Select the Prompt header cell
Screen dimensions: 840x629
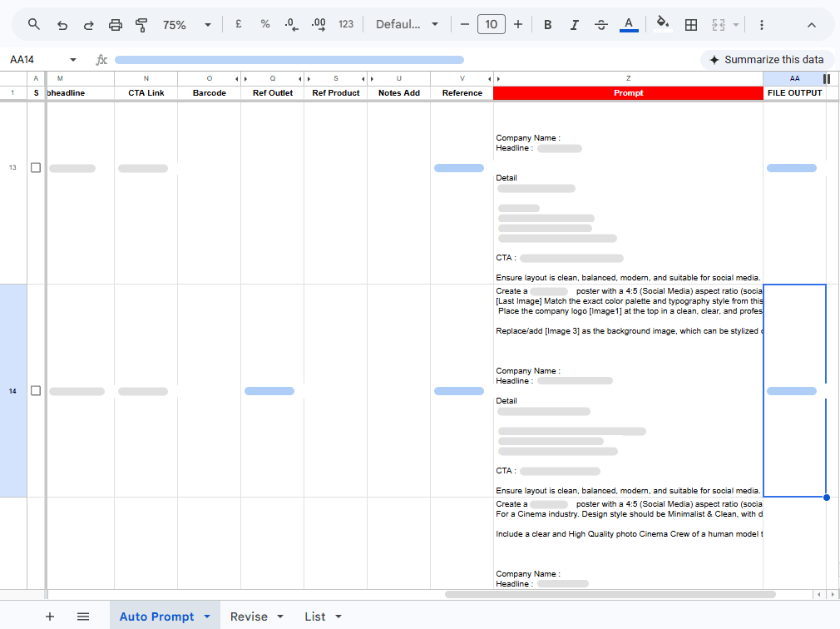pyautogui.click(x=629, y=92)
